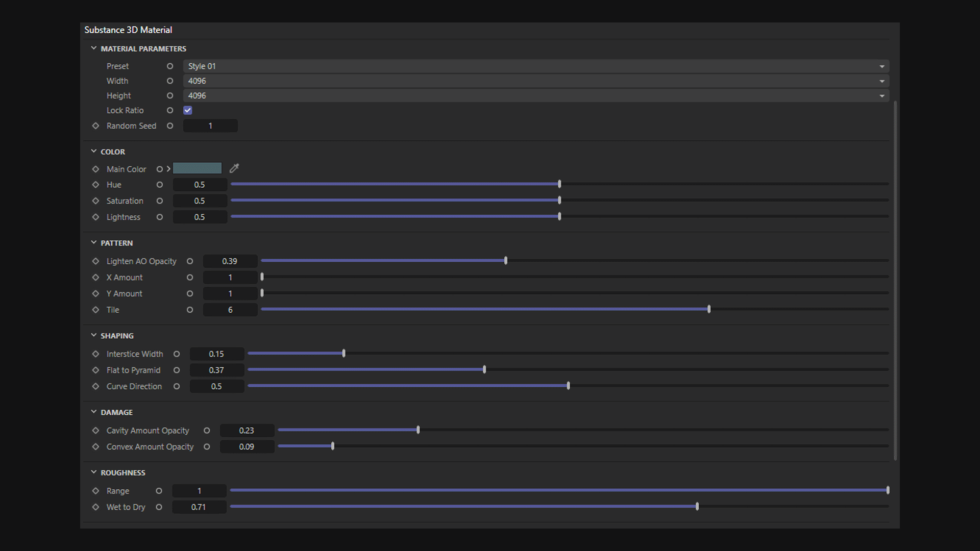Click the panel's vertical scrollbar
Viewport: 980px width, 551px height.
pos(895,281)
